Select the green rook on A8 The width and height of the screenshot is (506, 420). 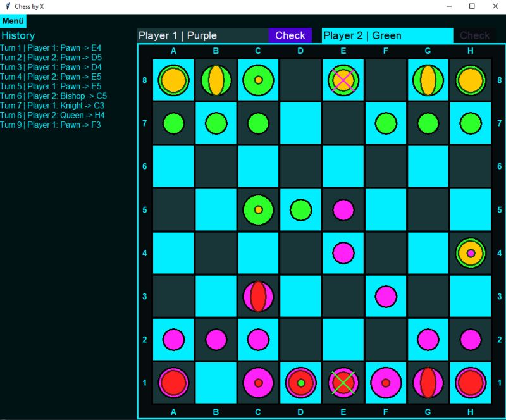point(174,80)
